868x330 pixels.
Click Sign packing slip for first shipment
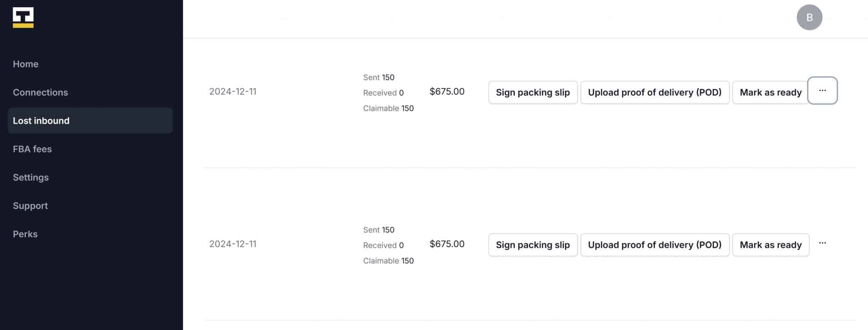pyautogui.click(x=533, y=92)
